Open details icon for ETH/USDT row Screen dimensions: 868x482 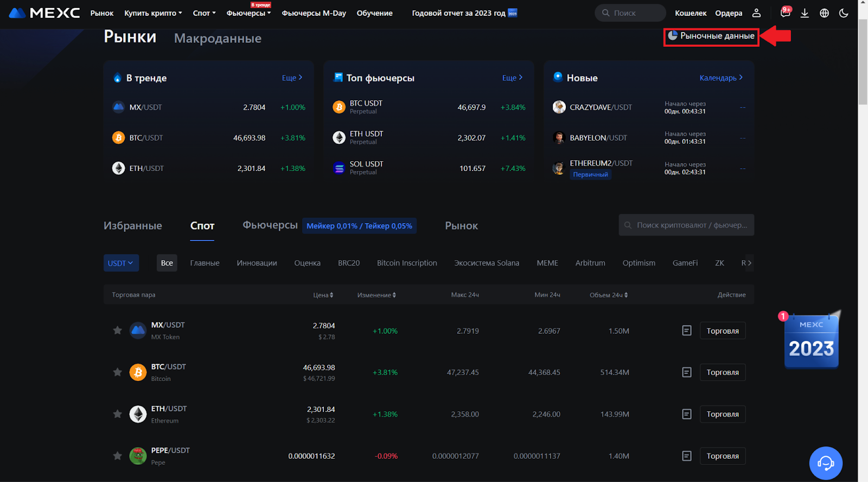[687, 414]
